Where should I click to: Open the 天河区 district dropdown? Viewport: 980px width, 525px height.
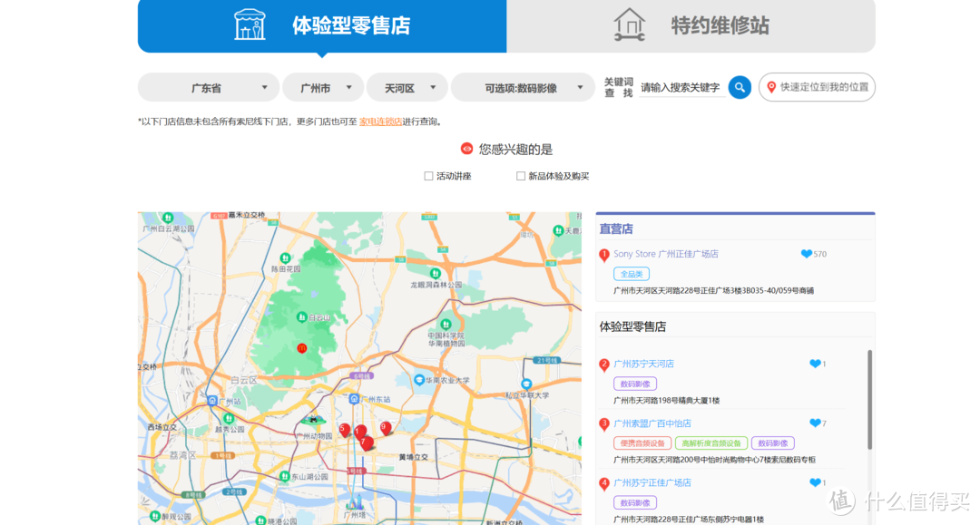click(407, 87)
